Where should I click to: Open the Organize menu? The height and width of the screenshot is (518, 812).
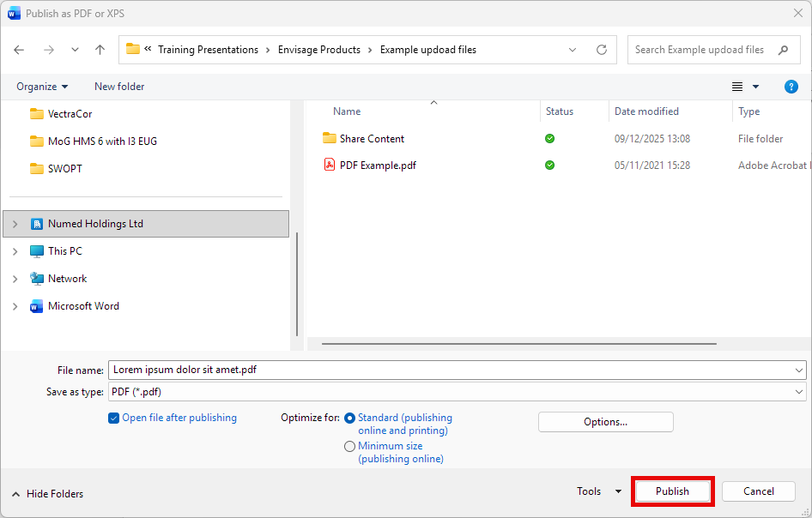pos(41,87)
